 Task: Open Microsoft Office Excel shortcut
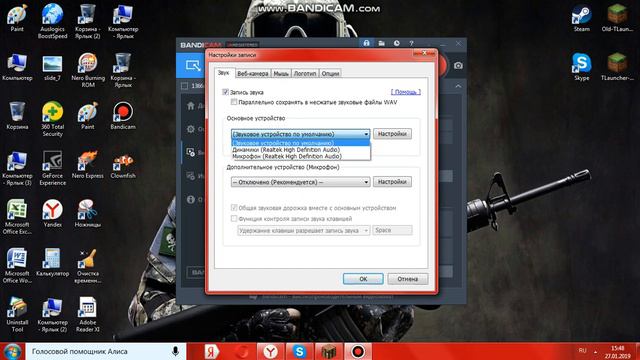pos(17,216)
